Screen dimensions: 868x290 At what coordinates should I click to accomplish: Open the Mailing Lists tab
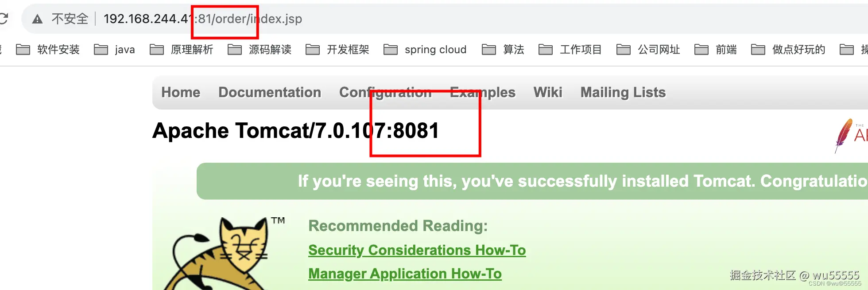pyautogui.click(x=623, y=92)
